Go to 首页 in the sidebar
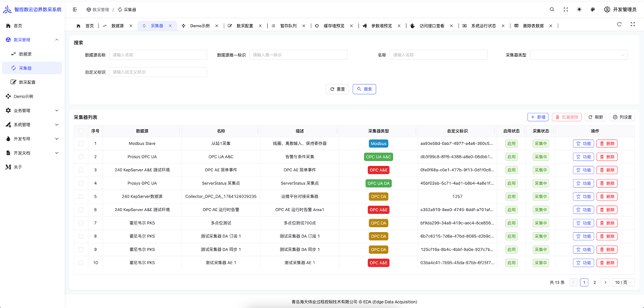This screenshot has width=644, height=308. coord(32,26)
